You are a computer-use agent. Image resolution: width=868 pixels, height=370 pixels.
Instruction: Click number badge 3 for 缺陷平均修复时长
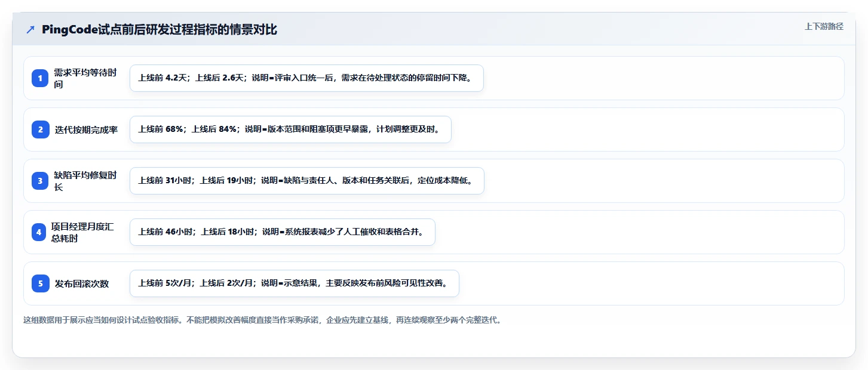click(x=40, y=181)
